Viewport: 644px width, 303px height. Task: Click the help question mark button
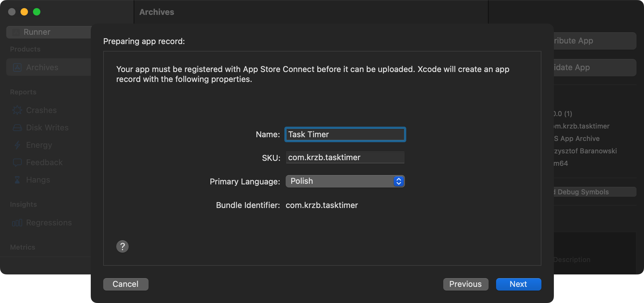pyautogui.click(x=122, y=246)
